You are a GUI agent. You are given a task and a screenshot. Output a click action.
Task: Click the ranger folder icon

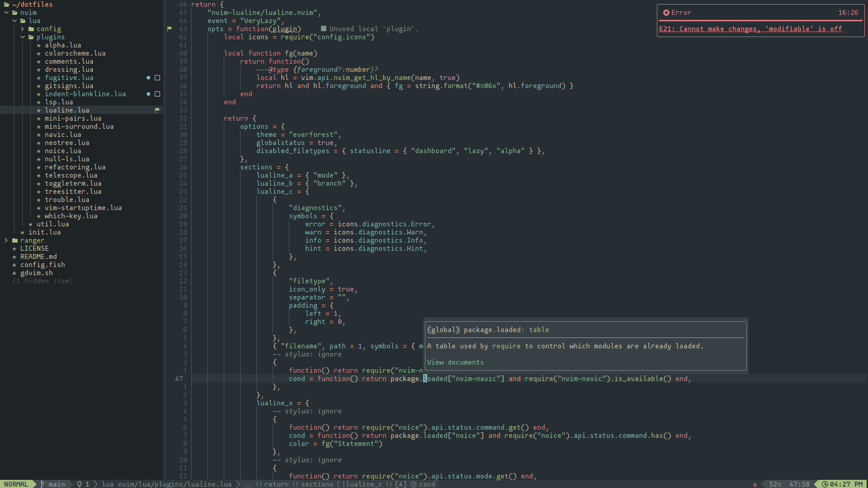tap(14, 240)
